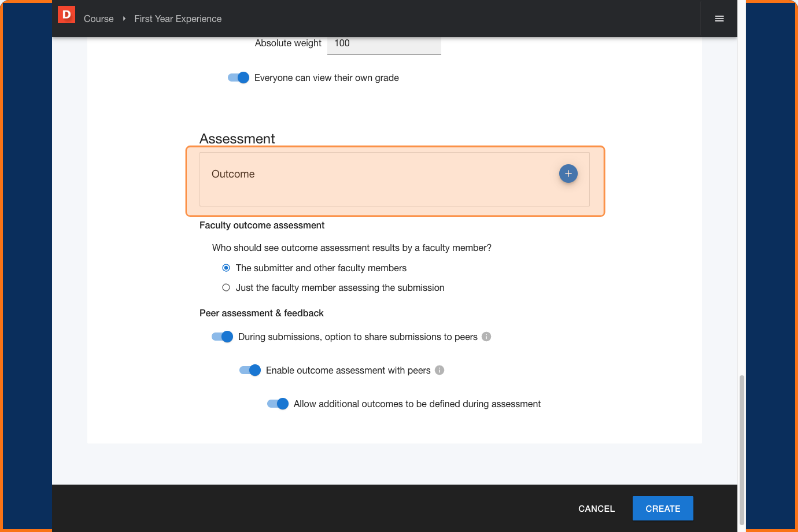The height and width of the screenshot is (532, 798).
Task: Add an outcome with the plus button
Action: coord(568,174)
